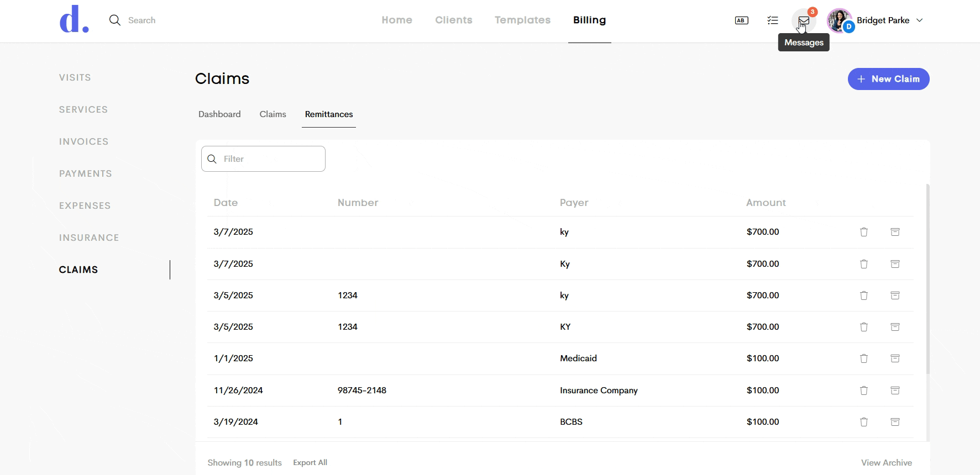The width and height of the screenshot is (980, 475).
Task: Click the 'BCBS' payer cell
Action: coord(571,422)
